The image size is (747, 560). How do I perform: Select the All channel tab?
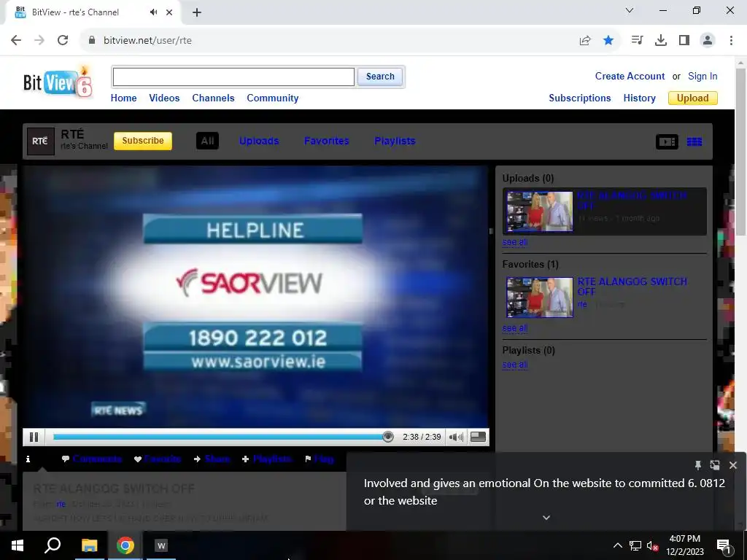point(207,141)
